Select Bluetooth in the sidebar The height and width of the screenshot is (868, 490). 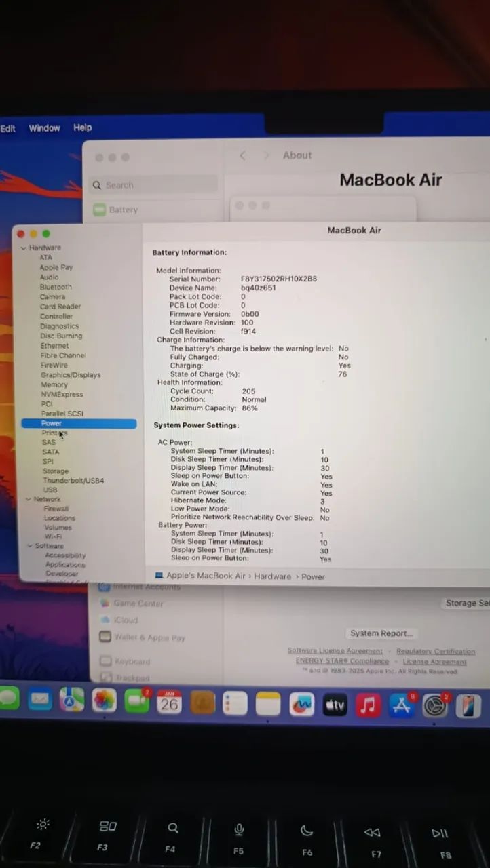(x=56, y=287)
